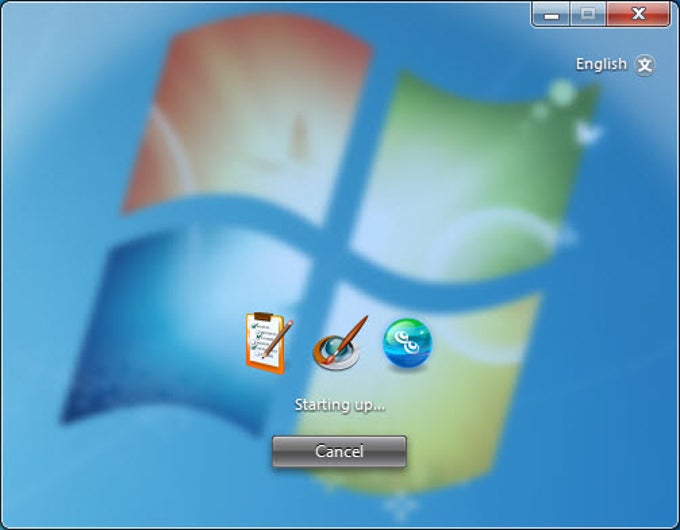Select the paintbrush and globe icon
680x530 pixels.
[340, 343]
